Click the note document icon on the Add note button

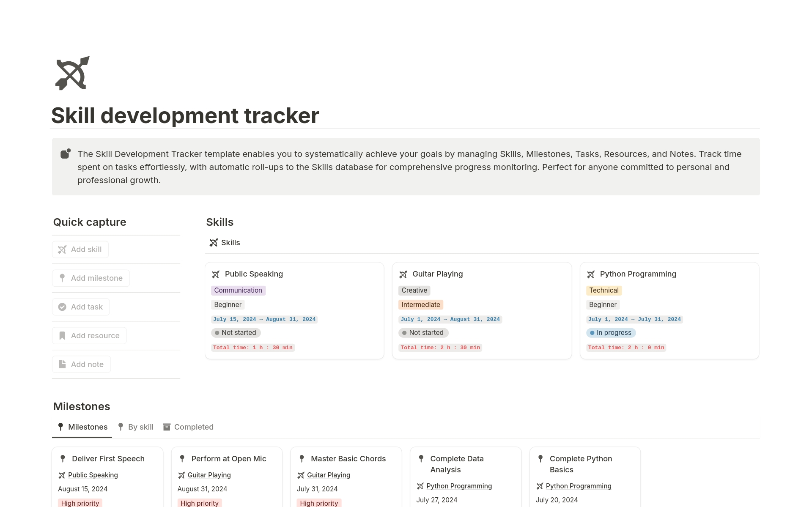coord(62,364)
